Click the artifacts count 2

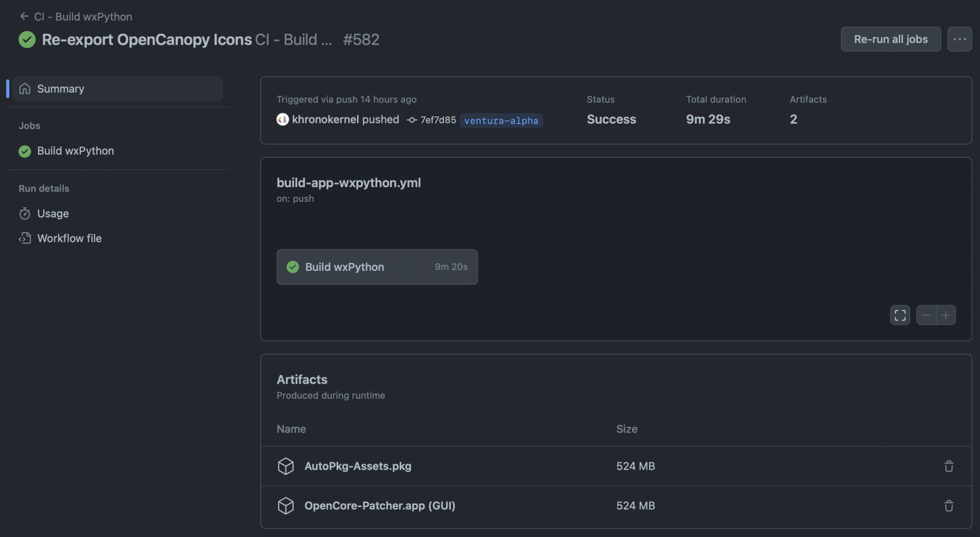pos(793,119)
